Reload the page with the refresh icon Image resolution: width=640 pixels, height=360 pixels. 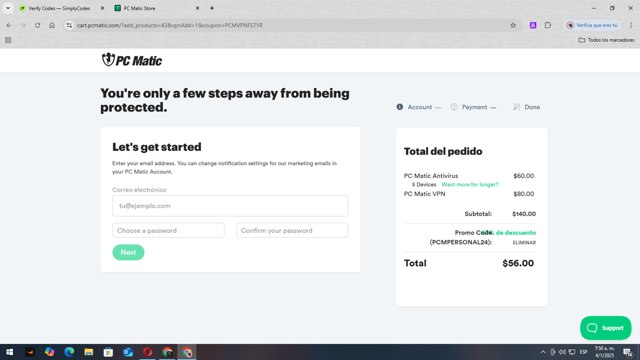(38, 25)
